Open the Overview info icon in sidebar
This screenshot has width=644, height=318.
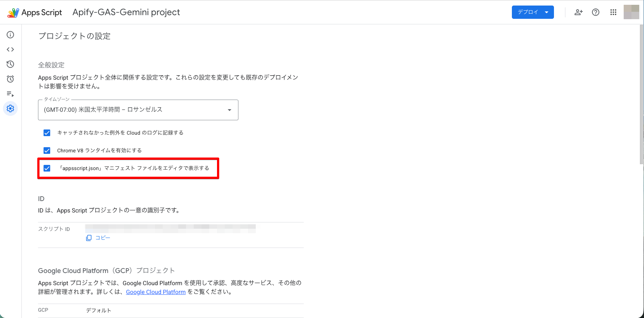coord(10,35)
